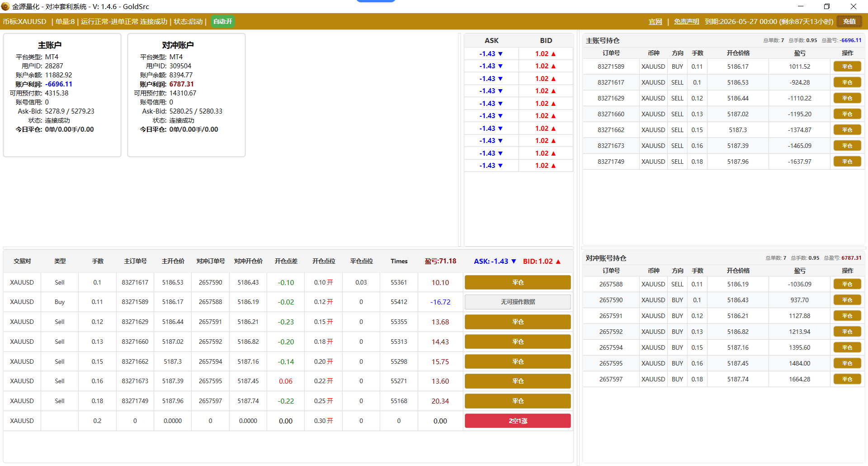
Task: Sort by the Times column header
Action: [x=399, y=261]
